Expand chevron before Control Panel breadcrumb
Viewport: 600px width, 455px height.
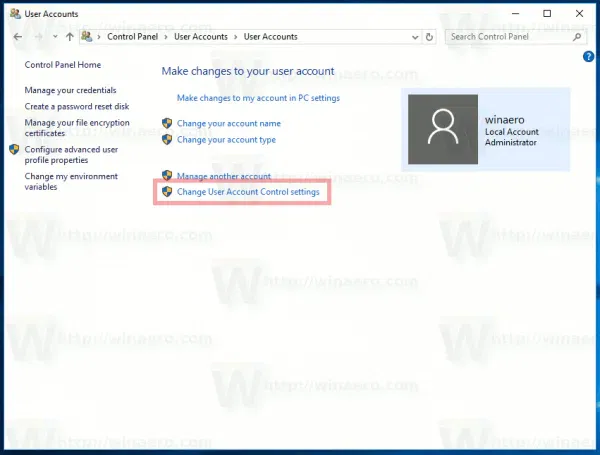tap(99, 37)
